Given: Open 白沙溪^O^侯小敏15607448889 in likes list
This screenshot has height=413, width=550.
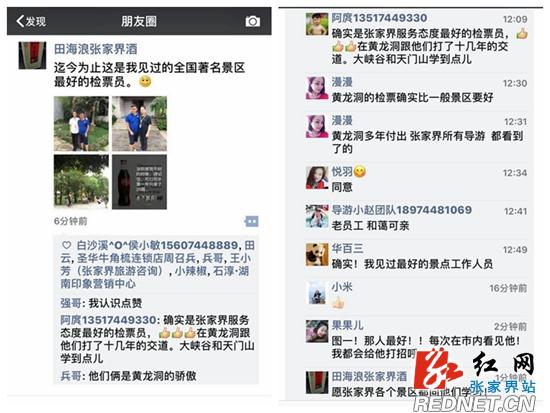Looking at the screenshot, I should pyautogui.click(x=157, y=245).
